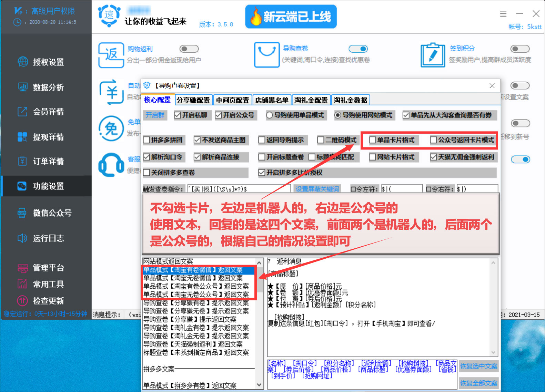Go to 会员详情 in the sidebar
This screenshot has height=392, width=545.
[41, 112]
